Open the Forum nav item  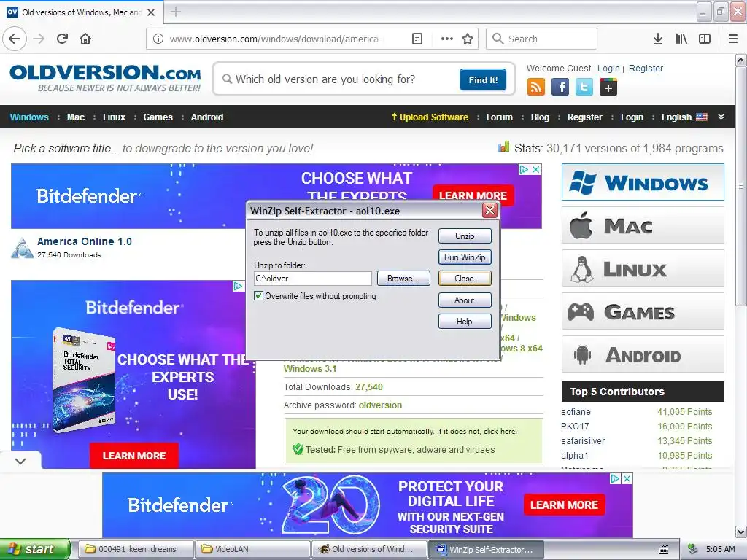pyautogui.click(x=499, y=117)
